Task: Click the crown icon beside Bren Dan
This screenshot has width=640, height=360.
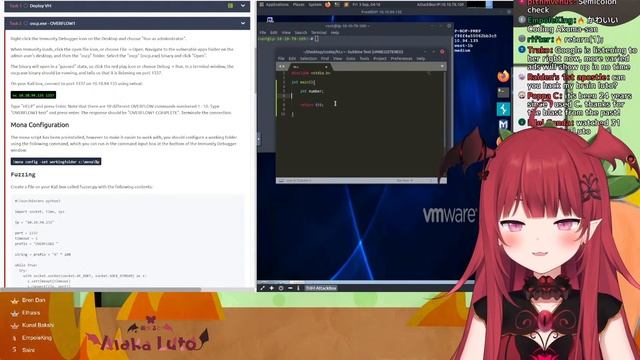Action: 15,301
